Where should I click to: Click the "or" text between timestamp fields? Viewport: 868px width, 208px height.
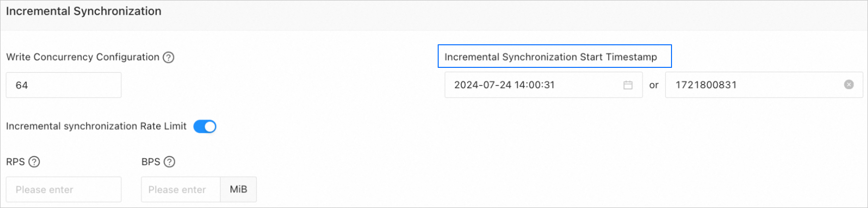[x=654, y=85]
